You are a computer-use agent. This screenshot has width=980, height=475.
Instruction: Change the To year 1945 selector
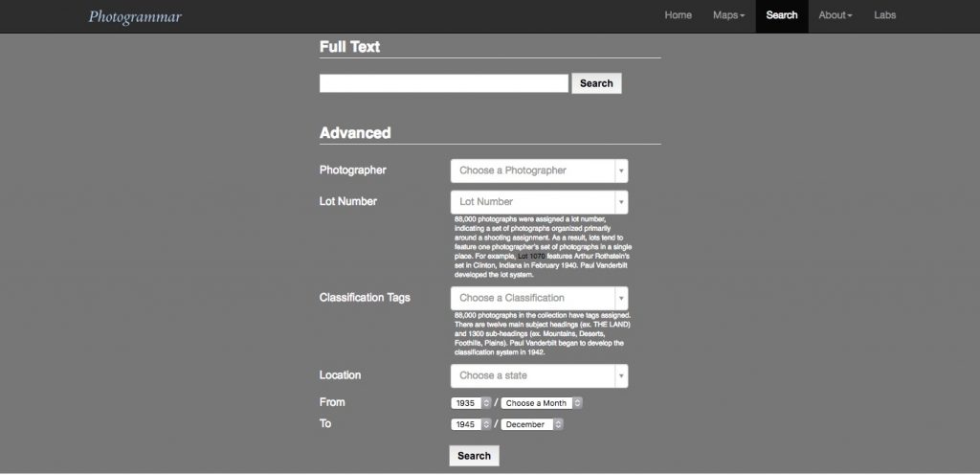click(x=471, y=424)
